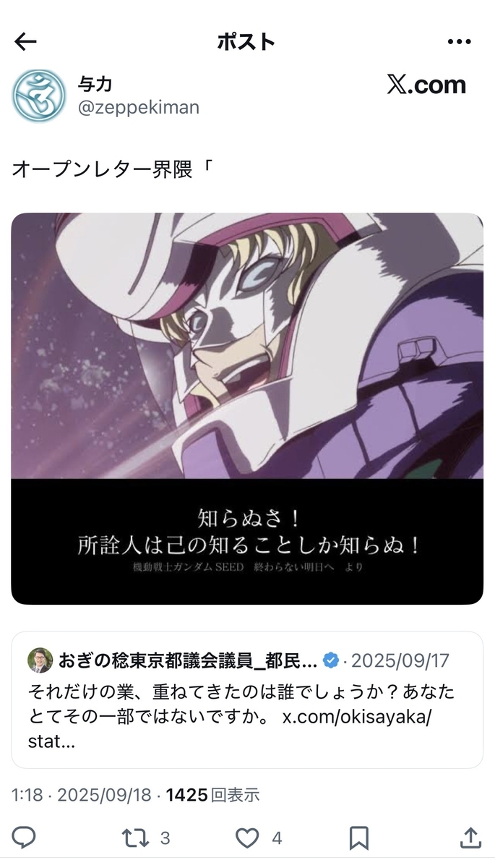Share the post via upload arrow icon
This screenshot has height=868, width=495.
(x=470, y=838)
